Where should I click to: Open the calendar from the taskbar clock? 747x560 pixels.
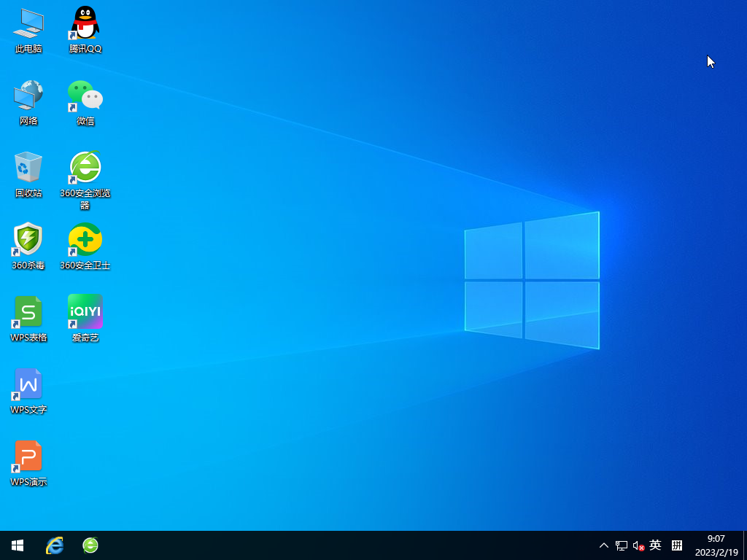716,545
